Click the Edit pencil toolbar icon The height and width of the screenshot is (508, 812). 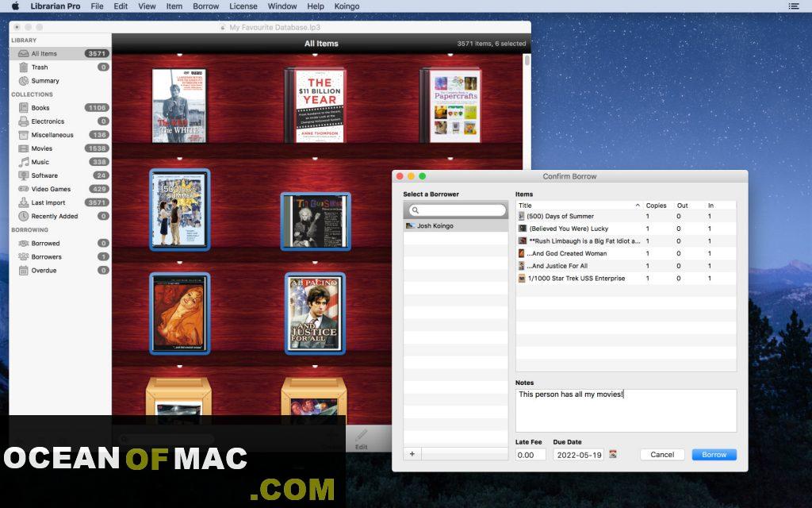pyautogui.click(x=361, y=438)
